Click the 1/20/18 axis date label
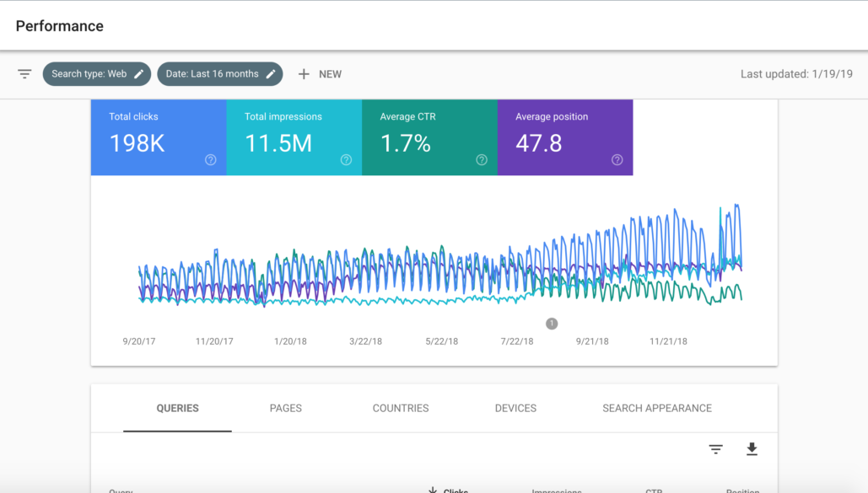The height and width of the screenshot is (493, 868). 291,341
